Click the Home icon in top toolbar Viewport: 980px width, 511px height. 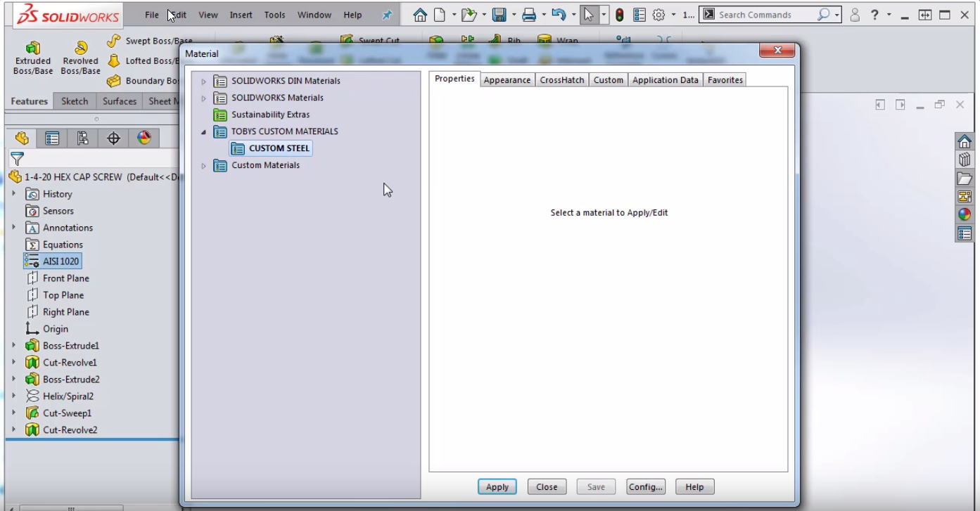pyautogui.click(x=420, y=15)
